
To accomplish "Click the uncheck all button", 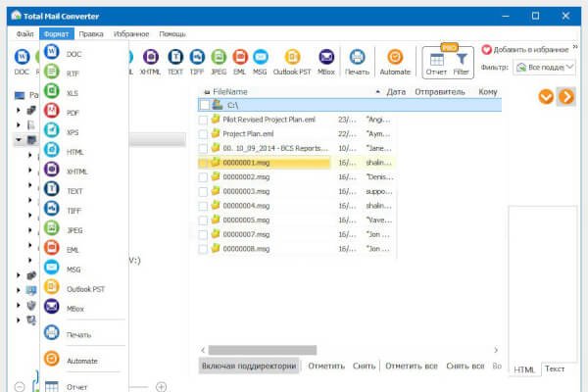I will tap(465, 366).
